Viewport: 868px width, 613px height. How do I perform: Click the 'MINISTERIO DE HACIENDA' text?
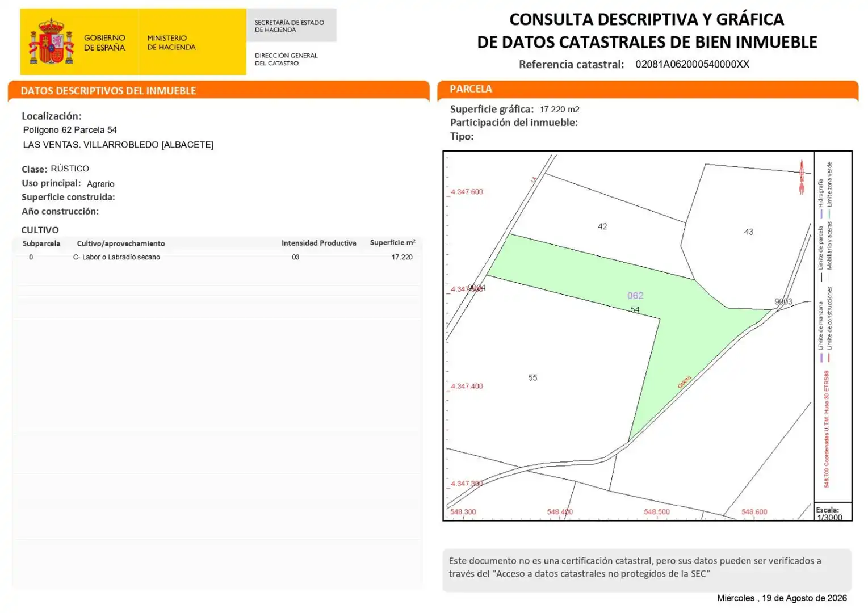point(171,43)
